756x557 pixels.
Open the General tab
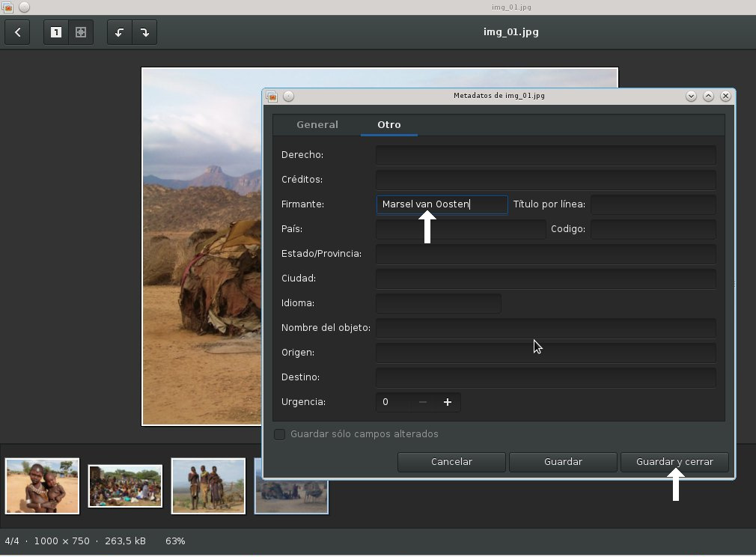click(317, 125)
